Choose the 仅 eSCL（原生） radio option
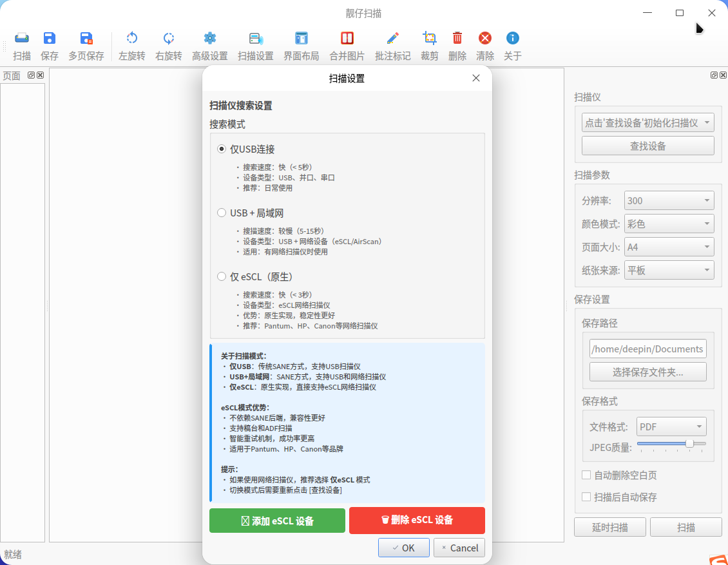 (222, 276)
